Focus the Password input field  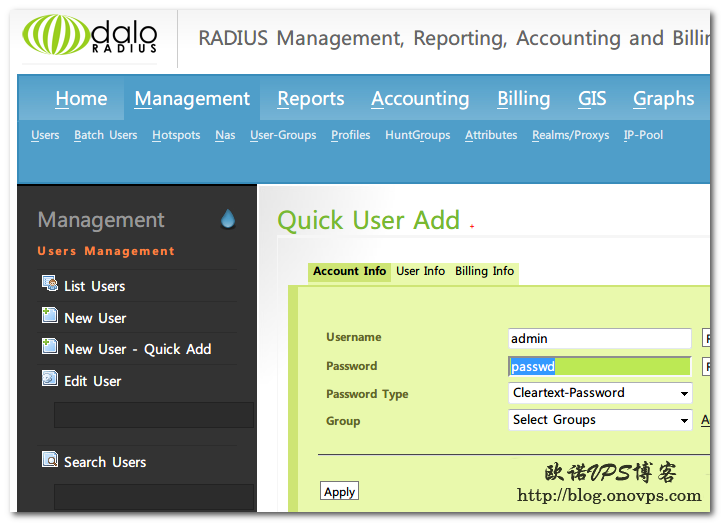click(599, 367)
